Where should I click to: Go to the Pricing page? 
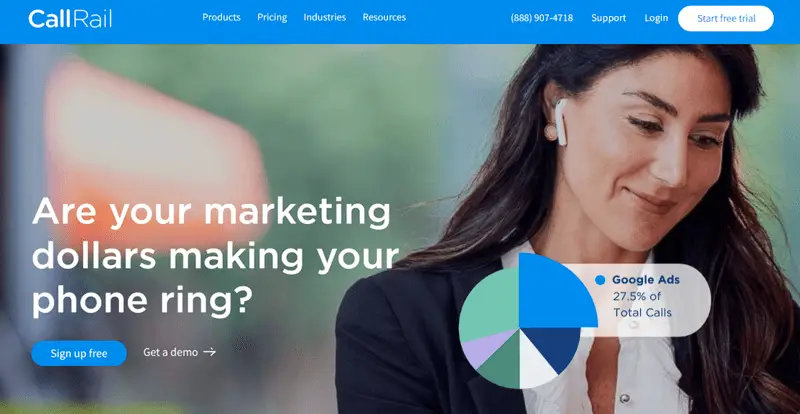pos(272,17)
